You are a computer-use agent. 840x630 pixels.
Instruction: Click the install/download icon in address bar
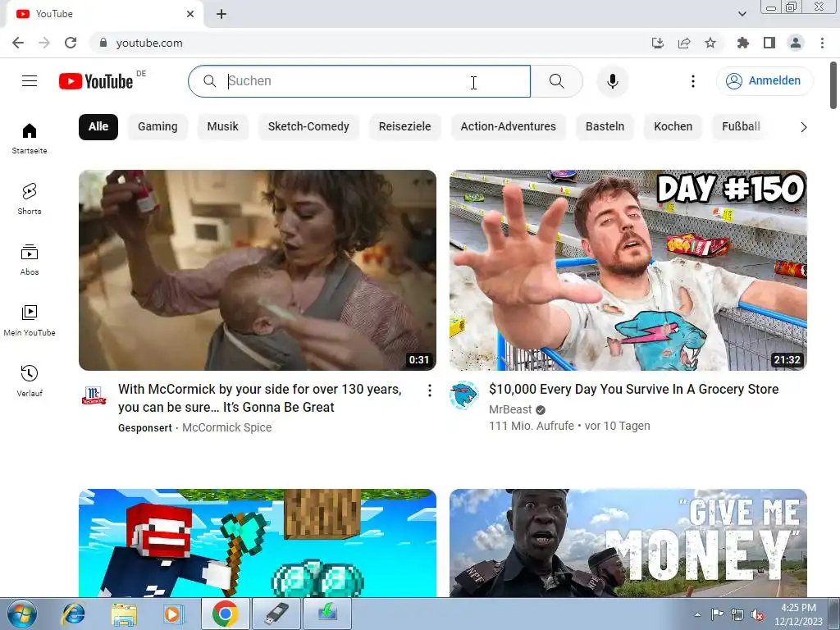click(657, 43)
